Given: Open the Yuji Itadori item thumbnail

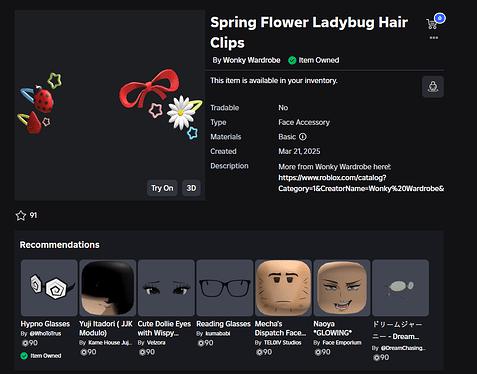Looking at the screenshot, I should 108,288.
